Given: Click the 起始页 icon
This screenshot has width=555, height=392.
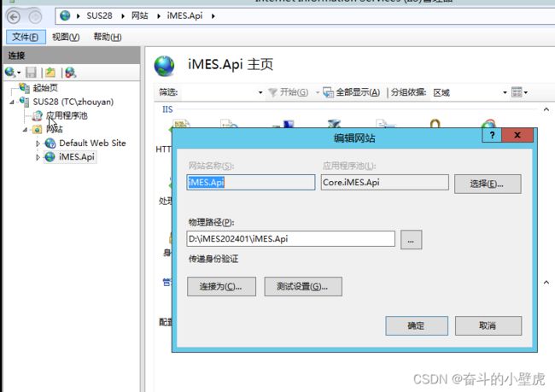Looking at the screenshot, I should tap(25, 88).
